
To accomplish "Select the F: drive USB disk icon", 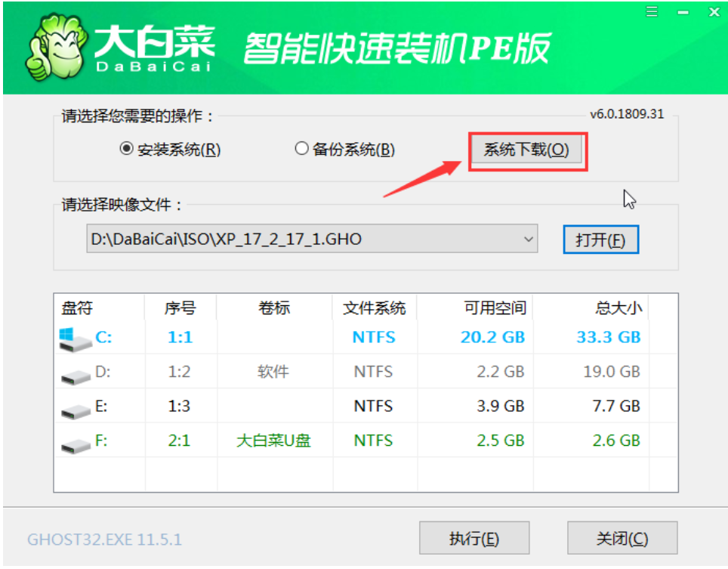I will click(x=76, y=446).
